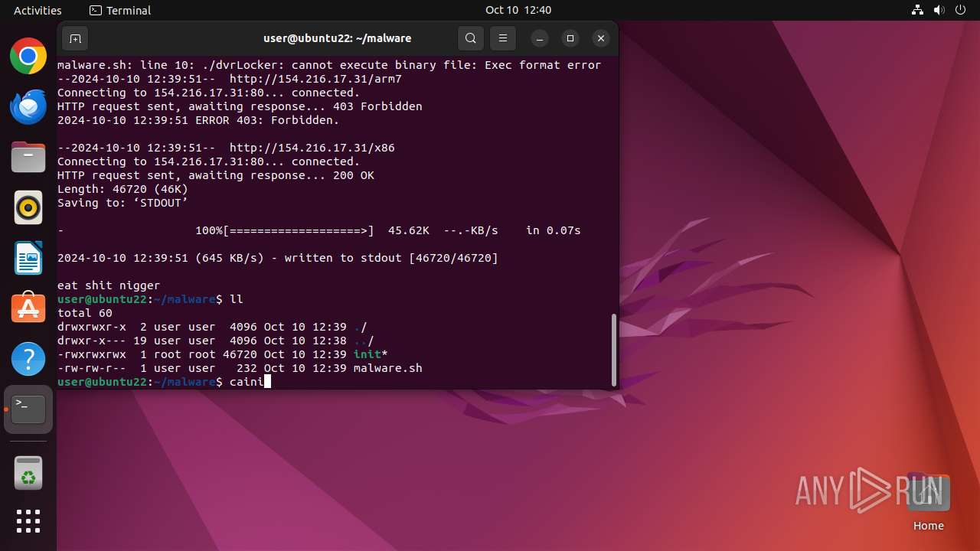Launch Thunderbird mail from the dock
The image size is (980, 551).
coord(28,107)
